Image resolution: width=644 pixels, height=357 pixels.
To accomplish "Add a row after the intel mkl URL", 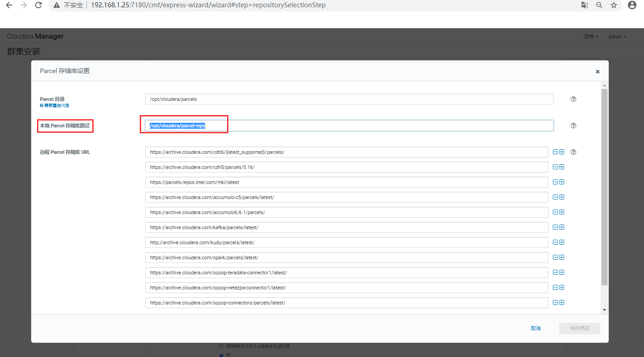I will [x=562, y=182].
